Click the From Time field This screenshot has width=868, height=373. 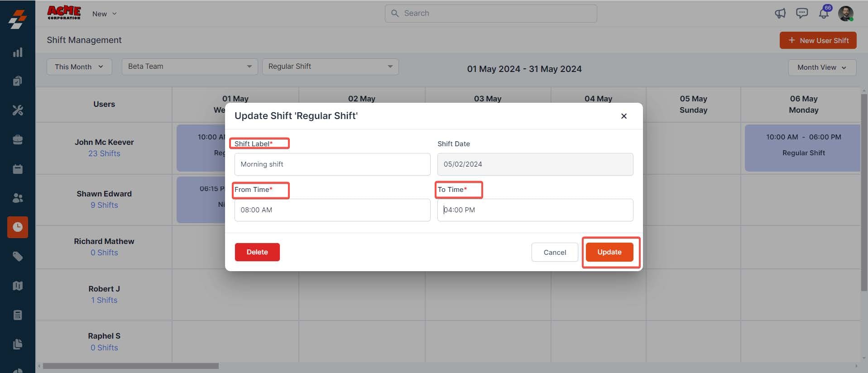(332, 210)
